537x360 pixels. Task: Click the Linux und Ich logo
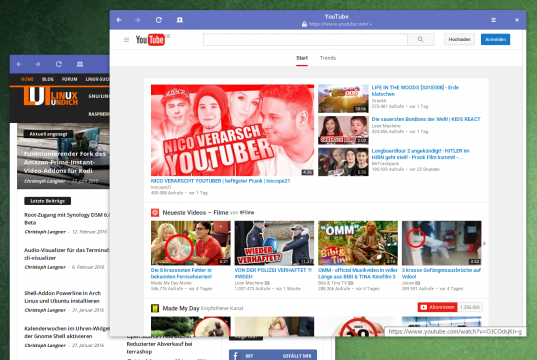tap(51, 96)
